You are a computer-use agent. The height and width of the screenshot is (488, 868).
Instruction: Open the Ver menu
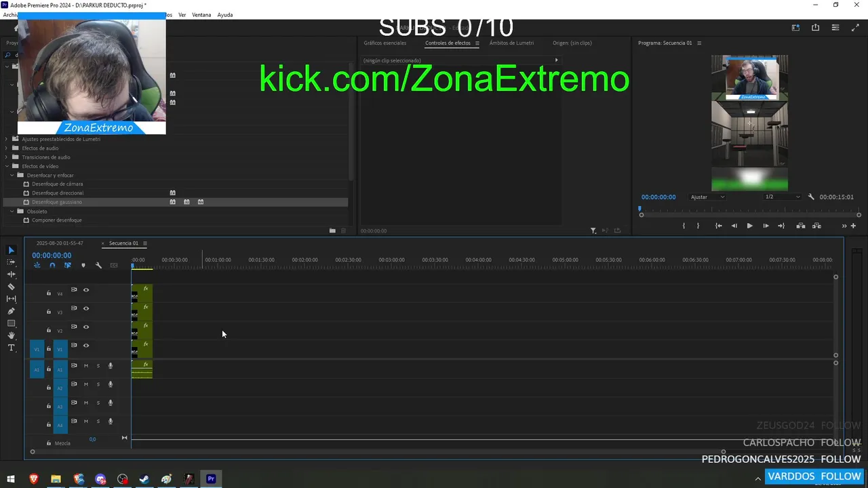(x=182, y=15)
